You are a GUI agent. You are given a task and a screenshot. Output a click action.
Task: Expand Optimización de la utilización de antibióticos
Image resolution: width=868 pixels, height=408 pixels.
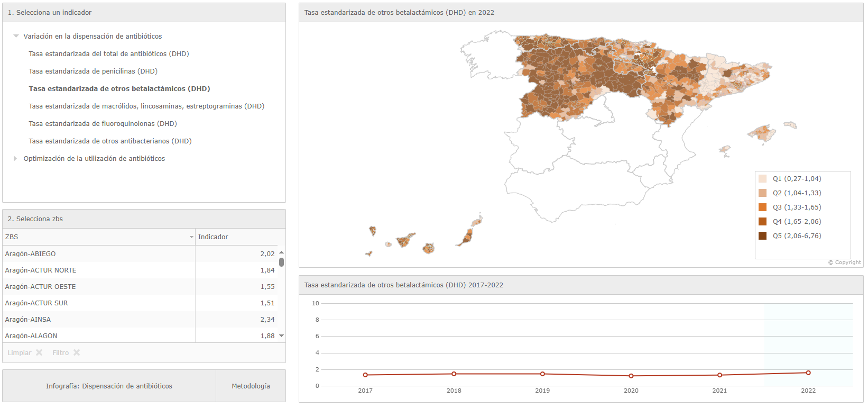coord(15,158)
